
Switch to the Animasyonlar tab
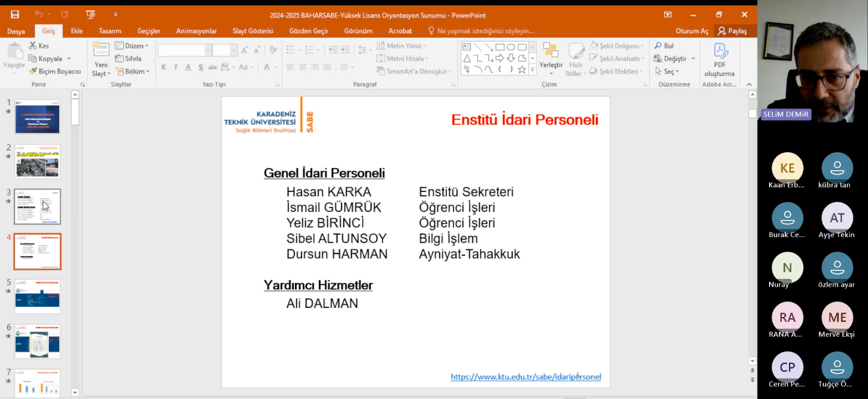196,31
